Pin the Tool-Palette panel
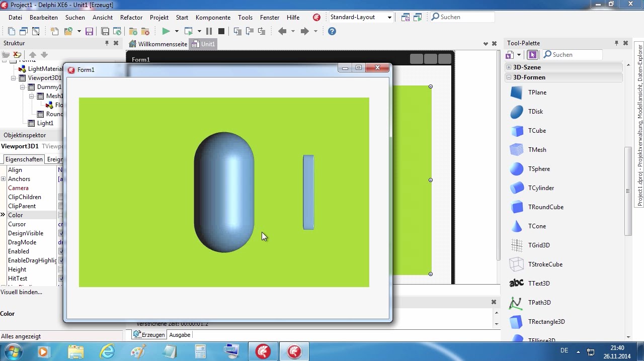Screen dimensions: 644x361 pos(616,43)
